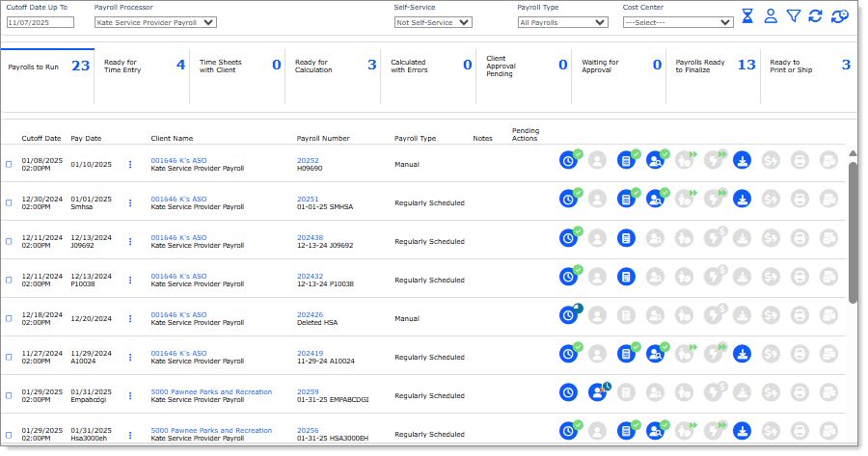Screen dimensions: 868x456
Task: Click the Cutoff Date Up To field
Action: [x=41, y=22]
